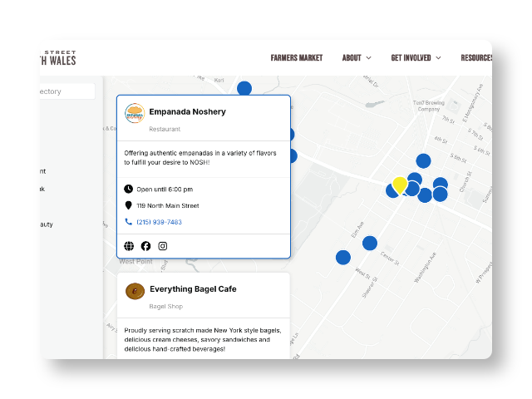The image size is (532, 399).
Task: Click the 'Open until 6:00 pm' text
Action: pos(165,190)
